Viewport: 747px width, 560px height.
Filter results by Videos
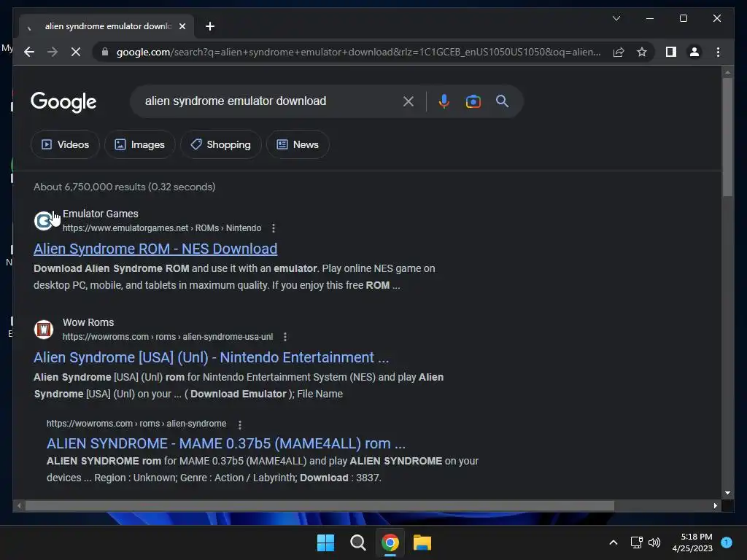click(65, 144)
